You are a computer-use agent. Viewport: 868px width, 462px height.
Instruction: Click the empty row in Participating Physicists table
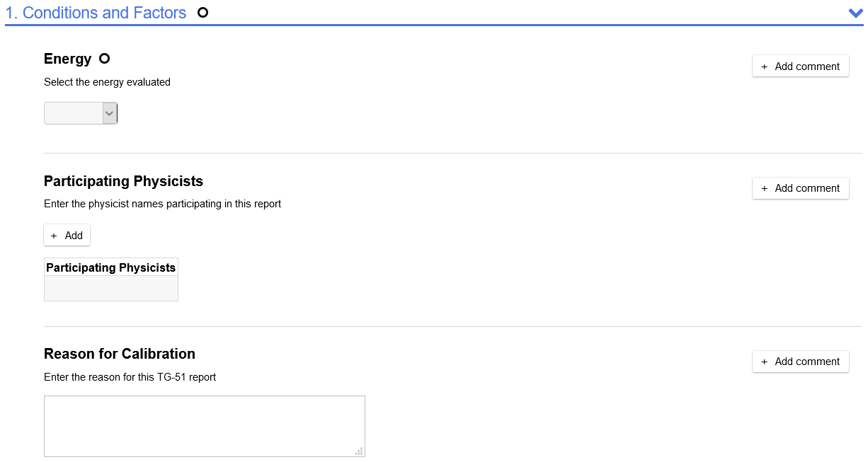click(x=111, y=288)
